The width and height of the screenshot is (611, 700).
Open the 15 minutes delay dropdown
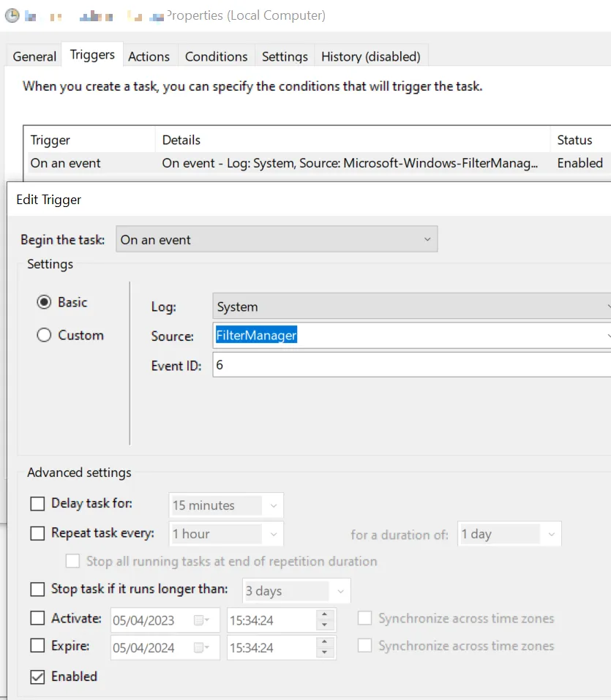tap(225, 505)
